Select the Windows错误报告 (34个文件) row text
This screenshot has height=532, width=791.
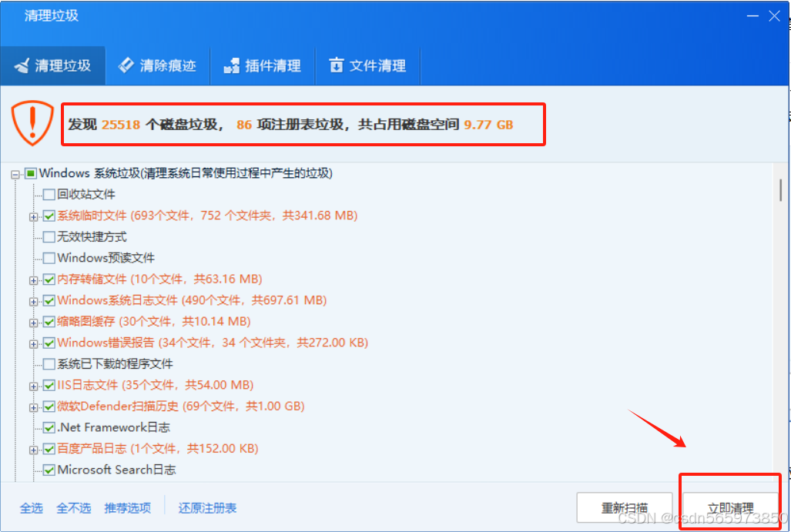[213, 343]
